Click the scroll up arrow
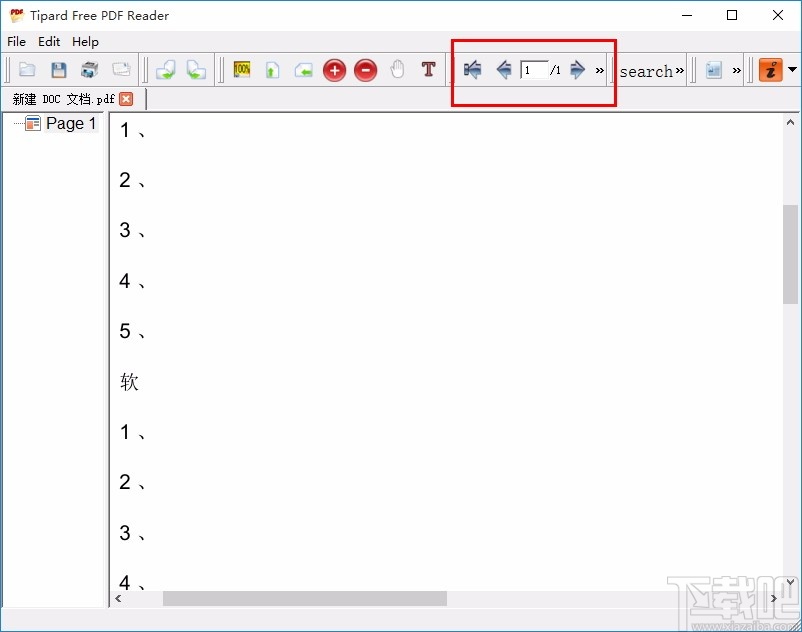 (x=790, y=122)
